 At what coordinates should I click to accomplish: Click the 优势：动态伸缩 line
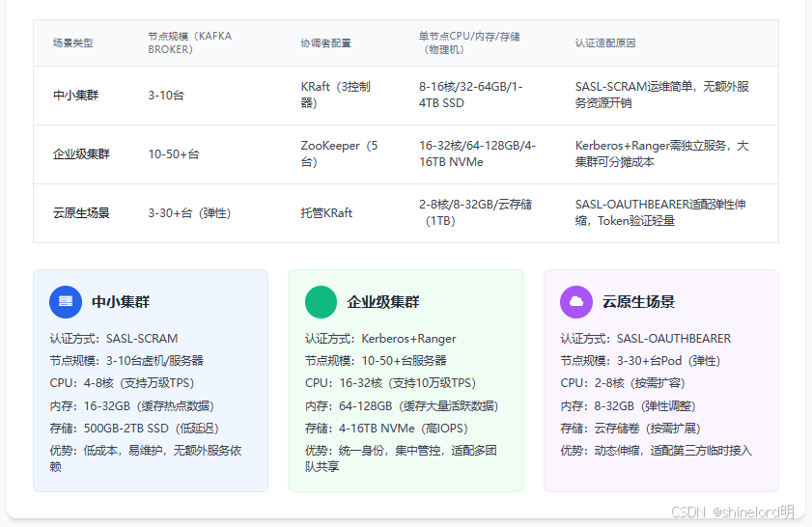[x=657, y=451]
